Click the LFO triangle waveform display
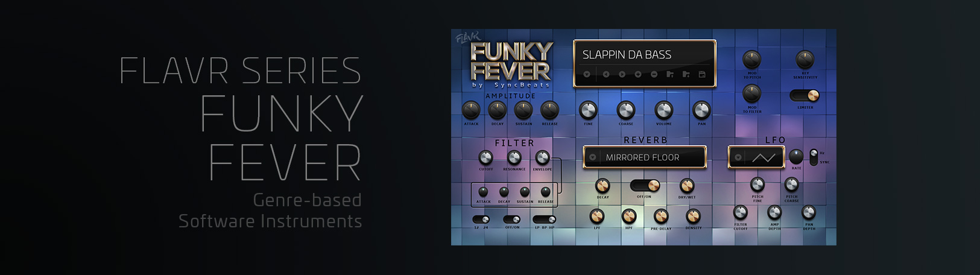The height and width of the screenshot is (275, 980). (763, 158)
